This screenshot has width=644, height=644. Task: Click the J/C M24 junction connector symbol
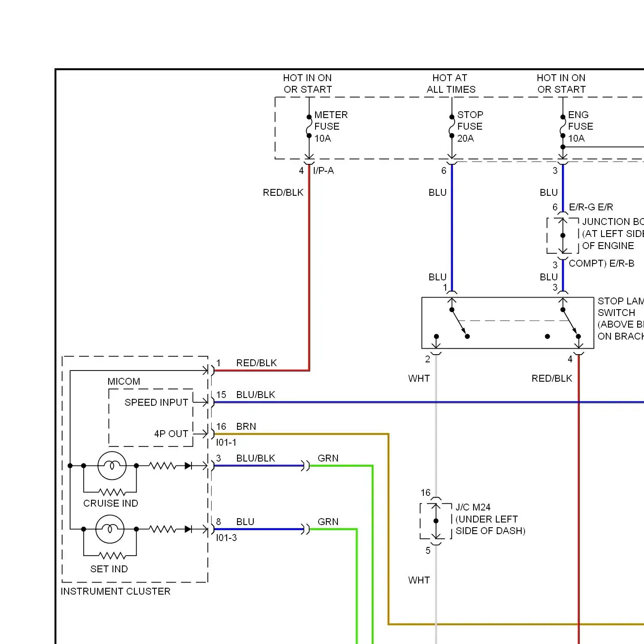tap(436, 521)
